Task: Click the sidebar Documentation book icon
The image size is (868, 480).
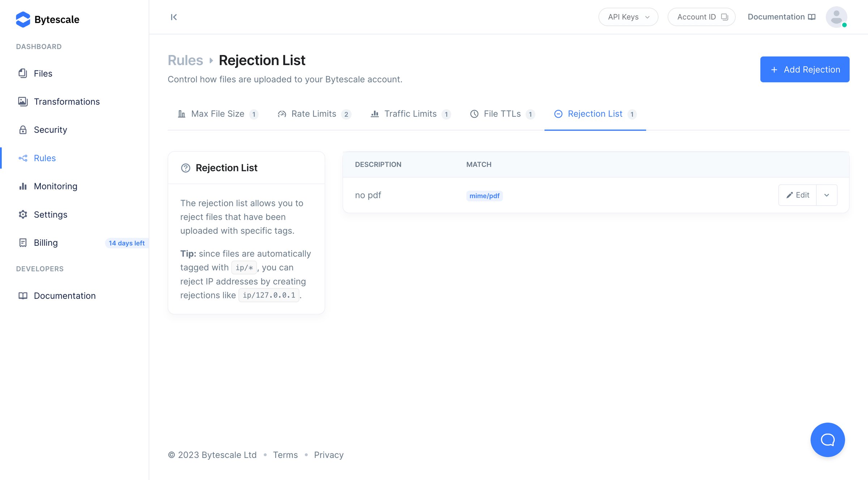Action: [x=23, y=296]
